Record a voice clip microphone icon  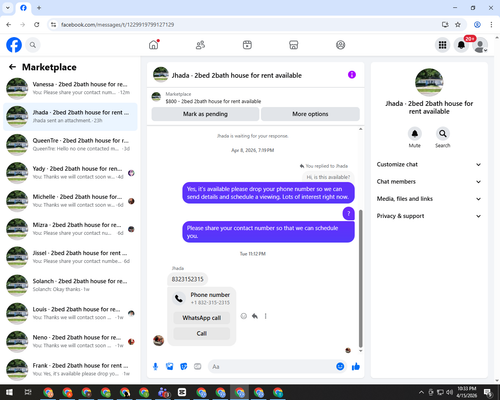pos(155,367)
